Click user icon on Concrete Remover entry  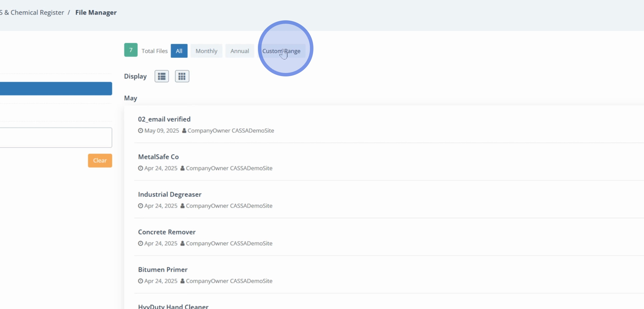[x=183, y=243]
